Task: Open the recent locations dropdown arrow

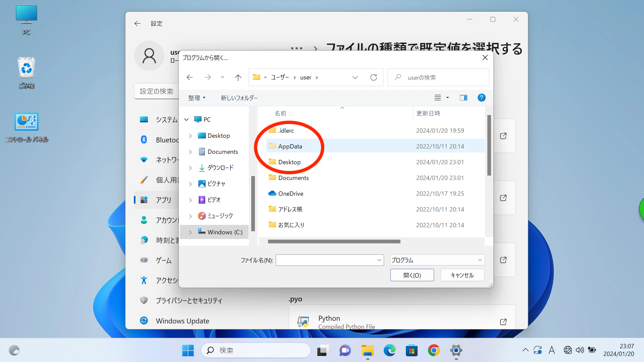Action: [x=222, y=77]
